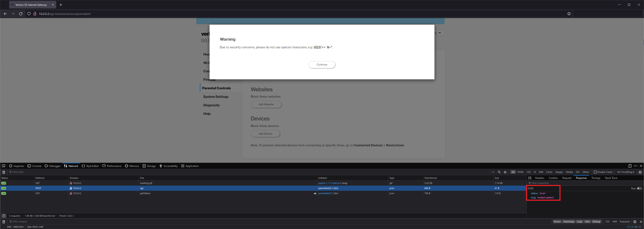644x229 pixels.
Task: Close the Verizon 5G Internet Gateway tab
Action: click(53, 5)
